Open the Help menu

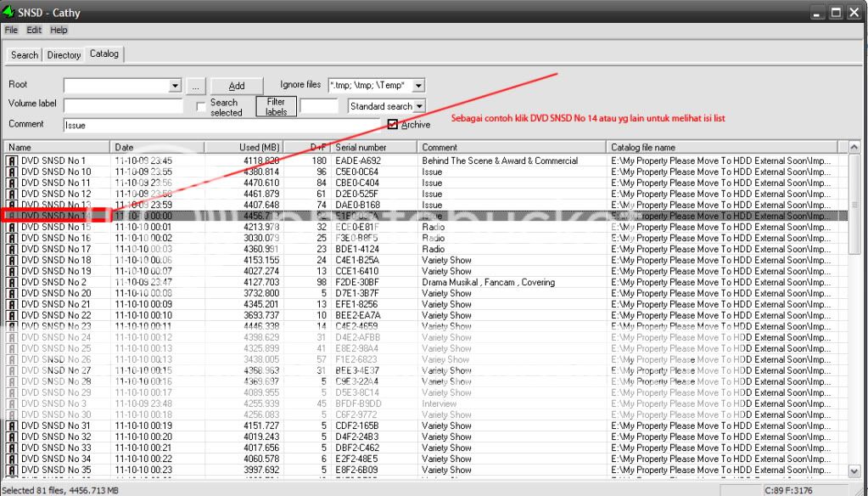point(59,30)
